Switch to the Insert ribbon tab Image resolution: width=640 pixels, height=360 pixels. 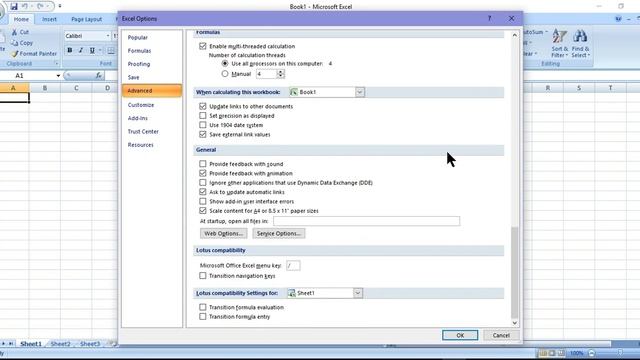[x=49, y=19]
